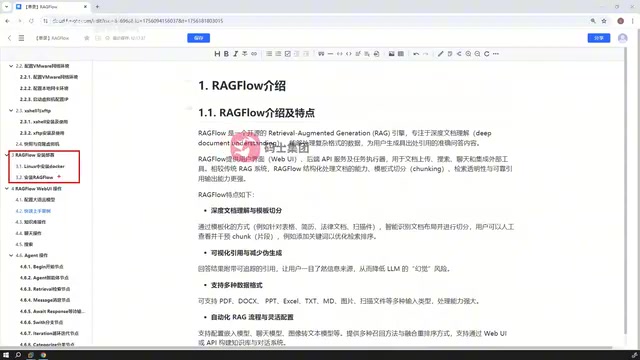Jump to 3.1 Linux docker installation item

(40, 167)
